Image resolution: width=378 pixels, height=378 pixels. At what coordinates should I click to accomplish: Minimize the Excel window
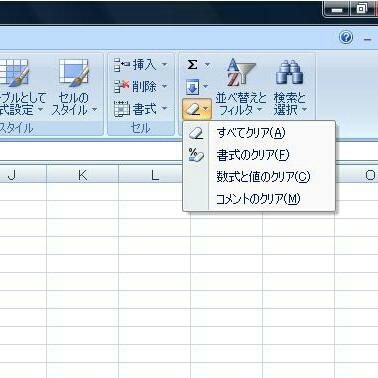pos(337,10)
